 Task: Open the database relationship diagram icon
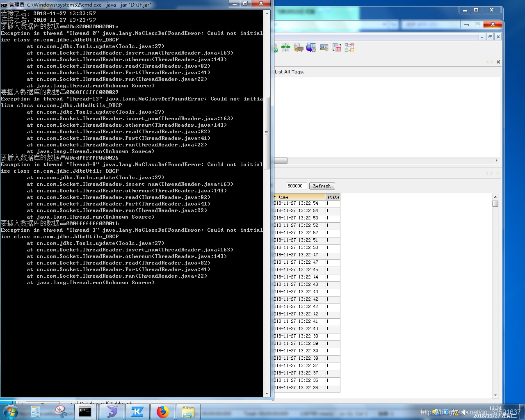click(349, 47)
